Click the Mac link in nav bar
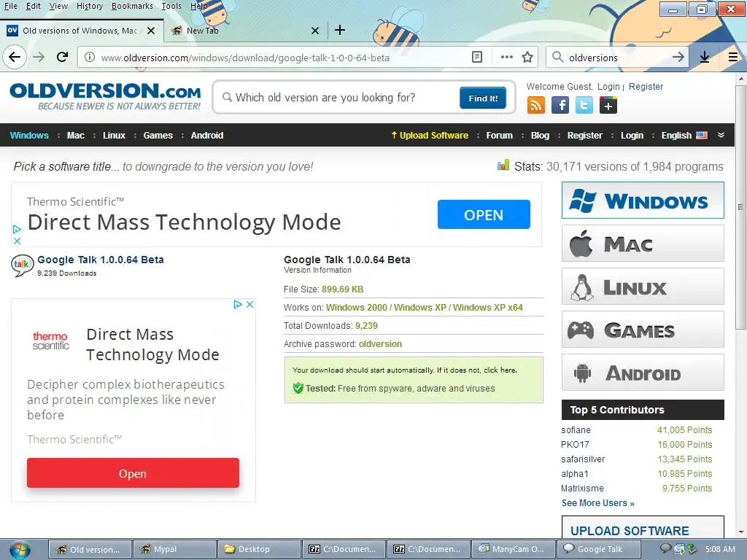This screenshot has height=560, width=747. (x=76, y=135)
